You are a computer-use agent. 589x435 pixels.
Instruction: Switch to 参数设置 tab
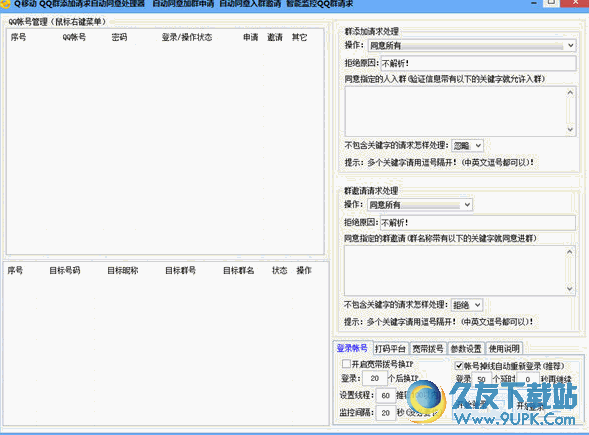(466, 349)
